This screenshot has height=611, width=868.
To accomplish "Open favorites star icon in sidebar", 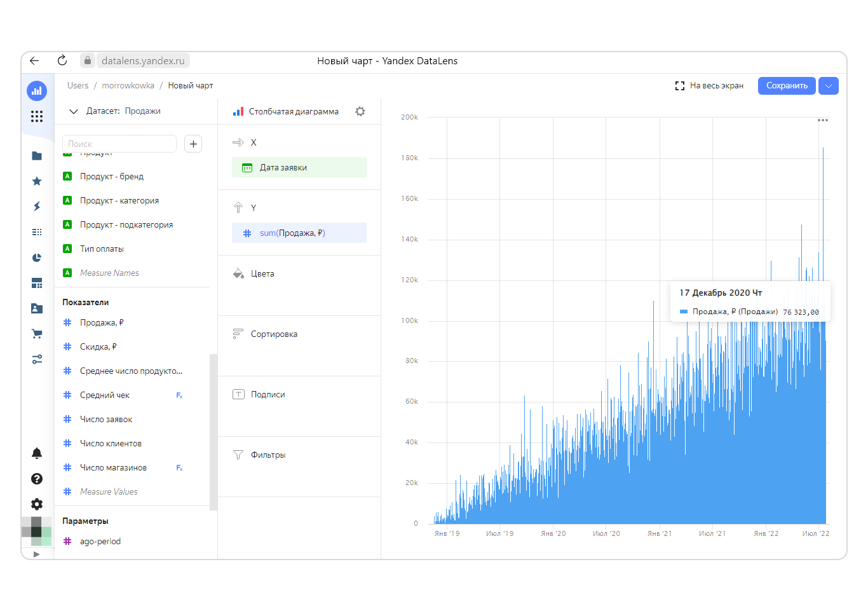I will click(x=37, y=181).
